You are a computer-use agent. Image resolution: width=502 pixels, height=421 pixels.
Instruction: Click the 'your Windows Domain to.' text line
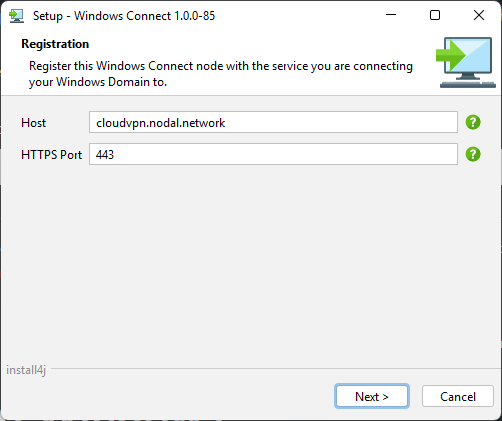[x=98, y=82]
